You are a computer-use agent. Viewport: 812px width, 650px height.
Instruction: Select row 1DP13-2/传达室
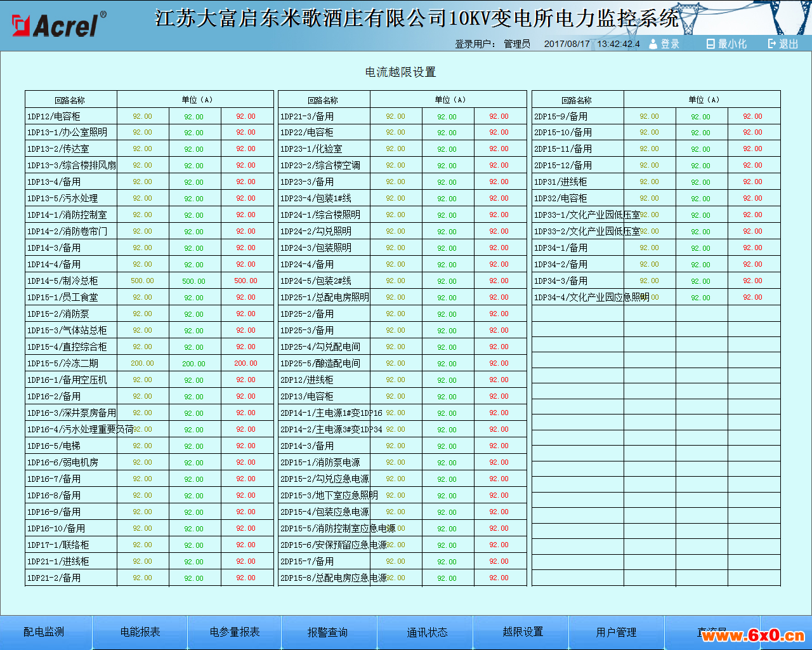click(149, 149)
